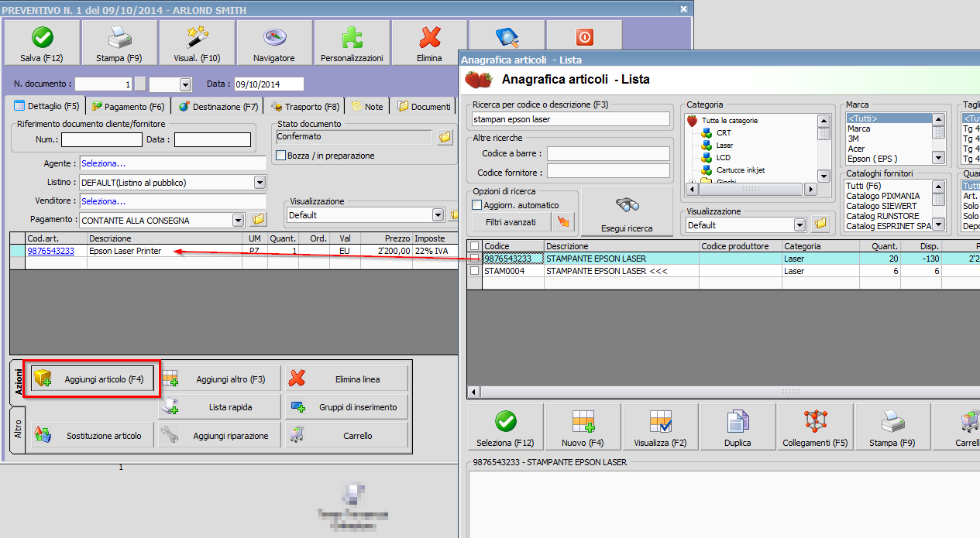Open the Trasporto (F8) tab

point(305,107)
